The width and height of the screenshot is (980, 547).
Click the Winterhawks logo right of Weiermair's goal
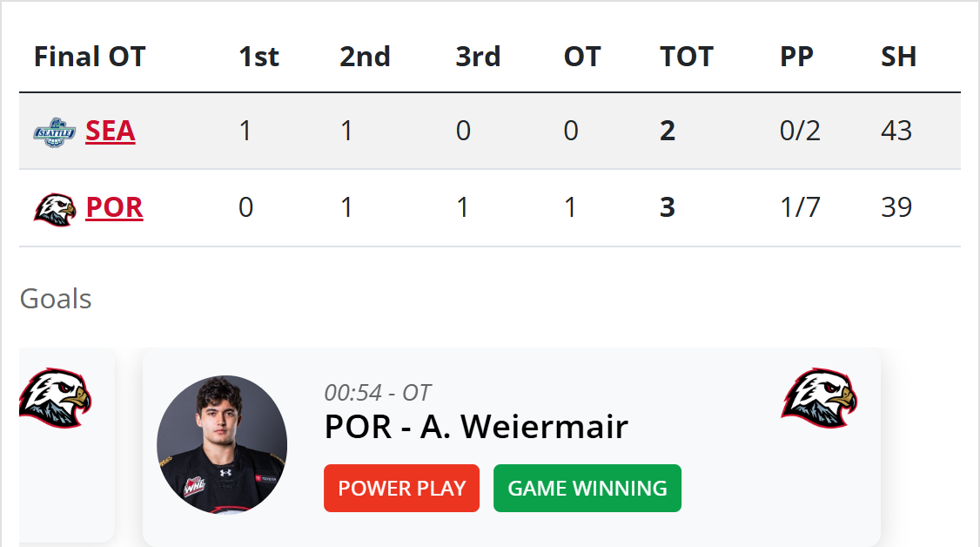coord(818,398)
